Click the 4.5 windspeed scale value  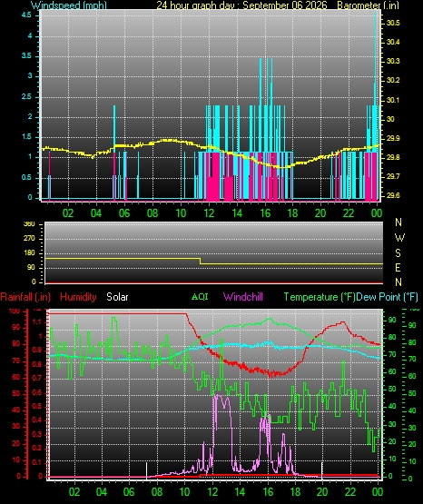[26, 15]
